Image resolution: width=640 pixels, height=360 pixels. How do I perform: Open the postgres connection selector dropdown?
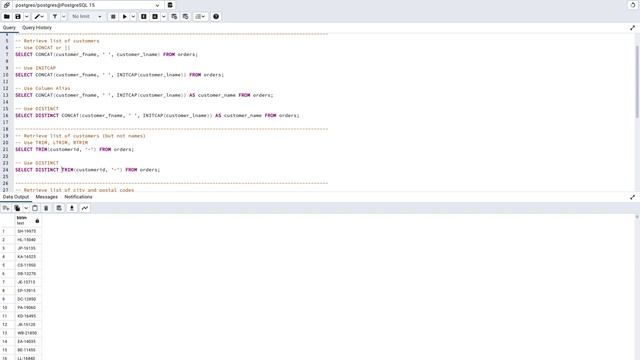pyautogui.click(x=87, y=5)
